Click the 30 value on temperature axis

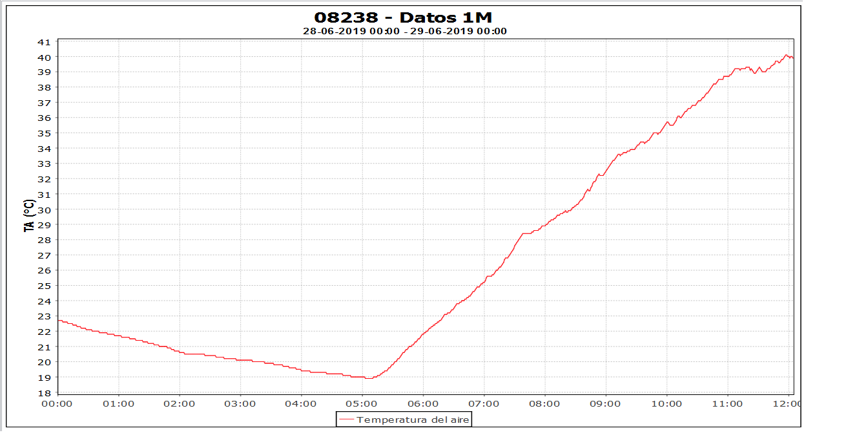point(43,209)
